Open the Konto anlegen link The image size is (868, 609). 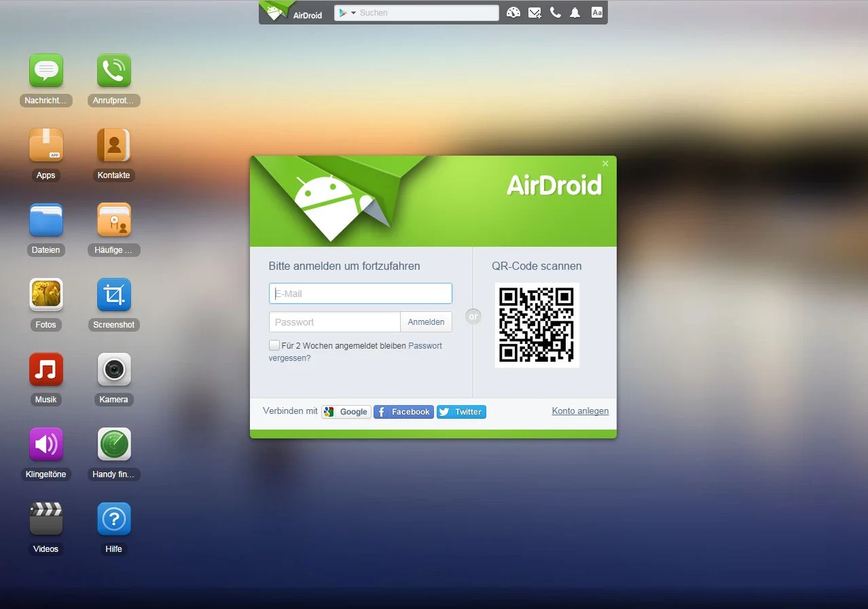pyautogui.click(x=580, y=411)
